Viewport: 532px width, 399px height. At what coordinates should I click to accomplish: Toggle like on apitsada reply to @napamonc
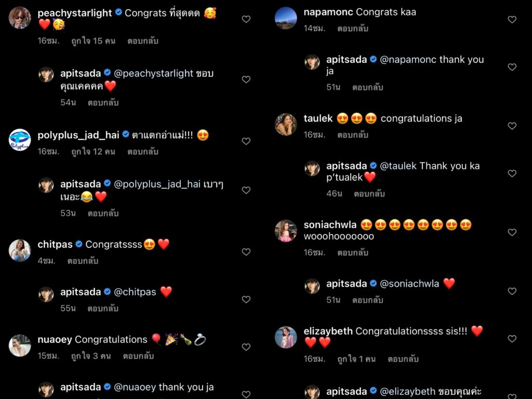coord(512,67)
